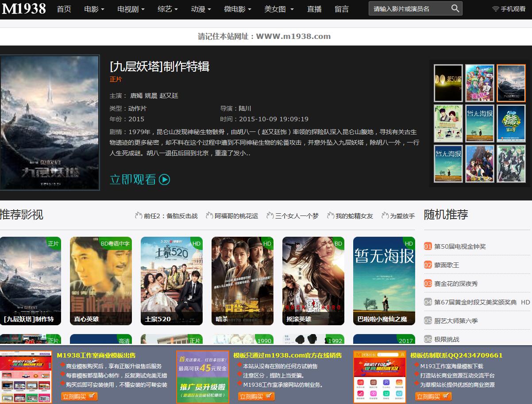Open 极限挑战 in the recommendation list

tap(447, 339)
